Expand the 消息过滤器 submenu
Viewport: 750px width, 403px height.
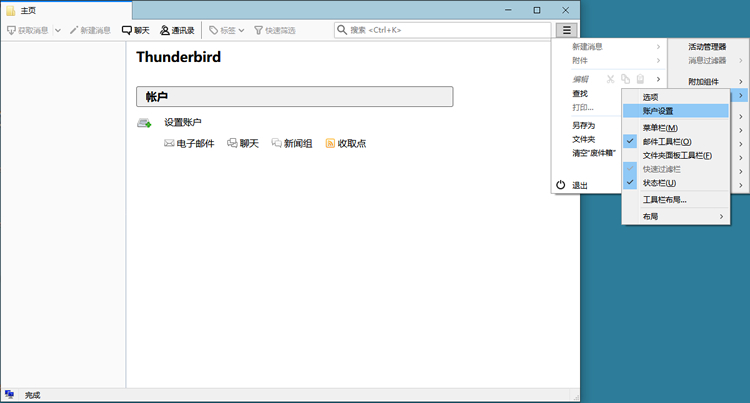click(x=707, y=60)
